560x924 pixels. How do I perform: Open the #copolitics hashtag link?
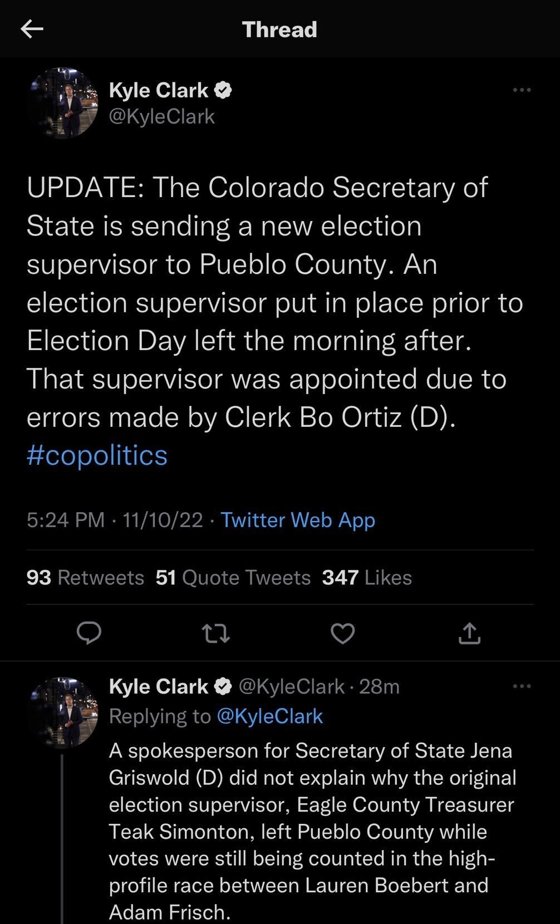click(x=97, y=455)
